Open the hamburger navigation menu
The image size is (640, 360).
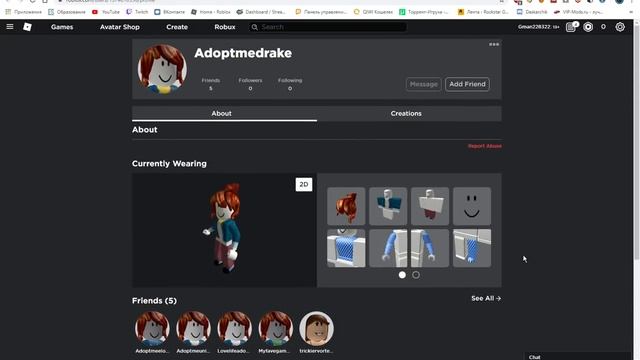10,27
